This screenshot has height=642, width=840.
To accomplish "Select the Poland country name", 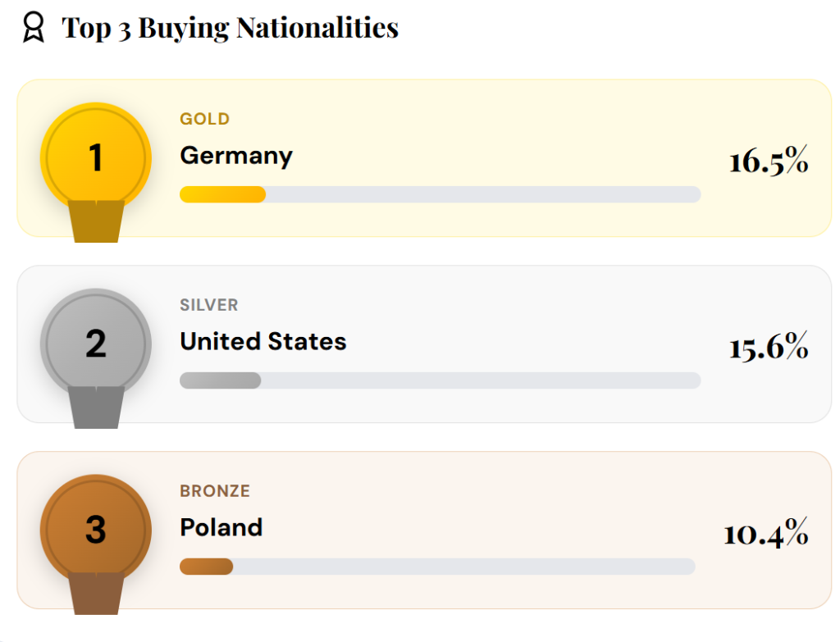I will [x=221, y=527].
